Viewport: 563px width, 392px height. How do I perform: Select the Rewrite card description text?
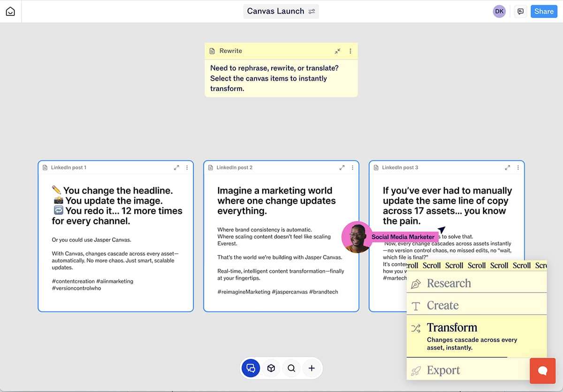coord(274,78)
